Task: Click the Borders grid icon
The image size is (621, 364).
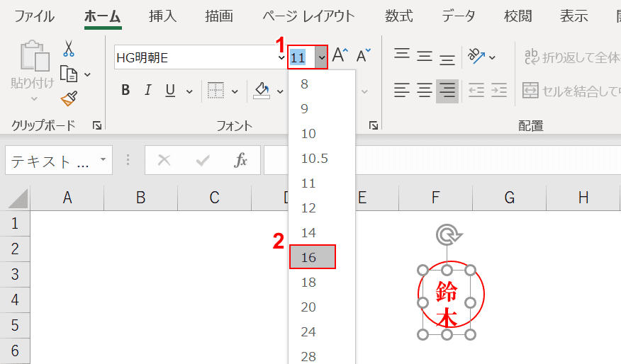Action: (x=216, y=91)
